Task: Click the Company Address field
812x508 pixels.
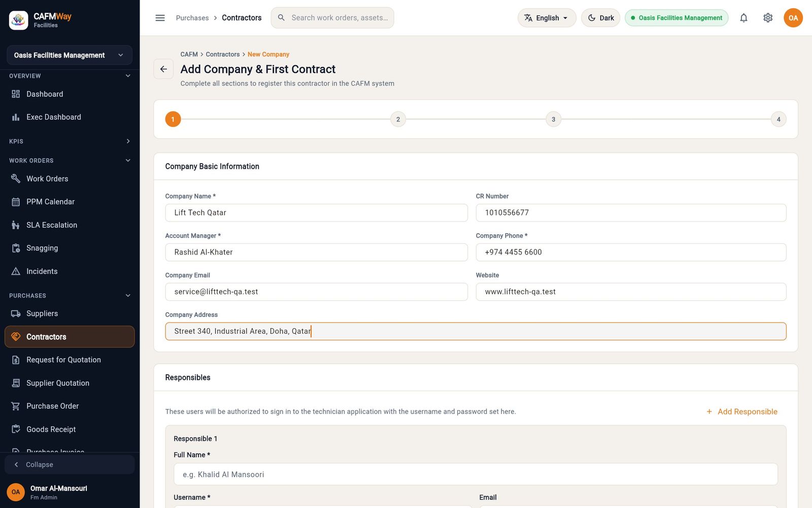Action: (476, 331)
